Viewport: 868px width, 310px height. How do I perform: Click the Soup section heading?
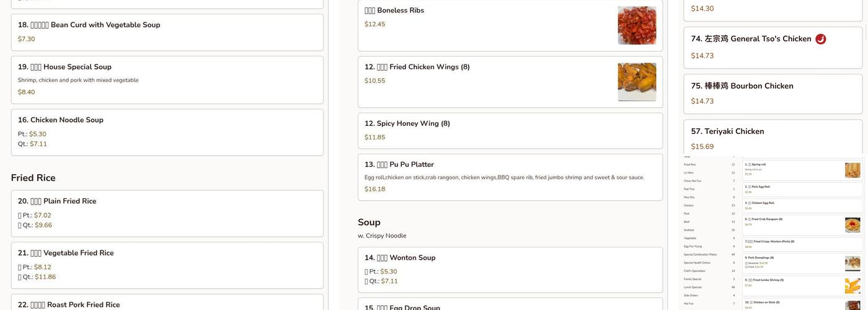369,222
